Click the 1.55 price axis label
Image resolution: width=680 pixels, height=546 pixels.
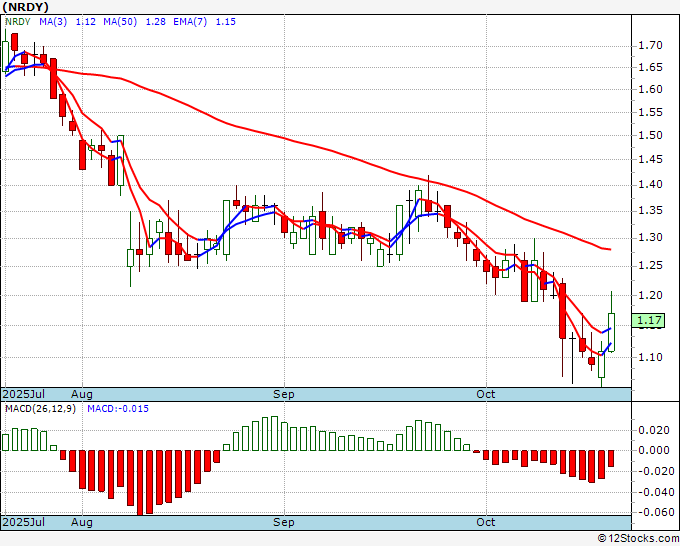(x=650, y=112)
